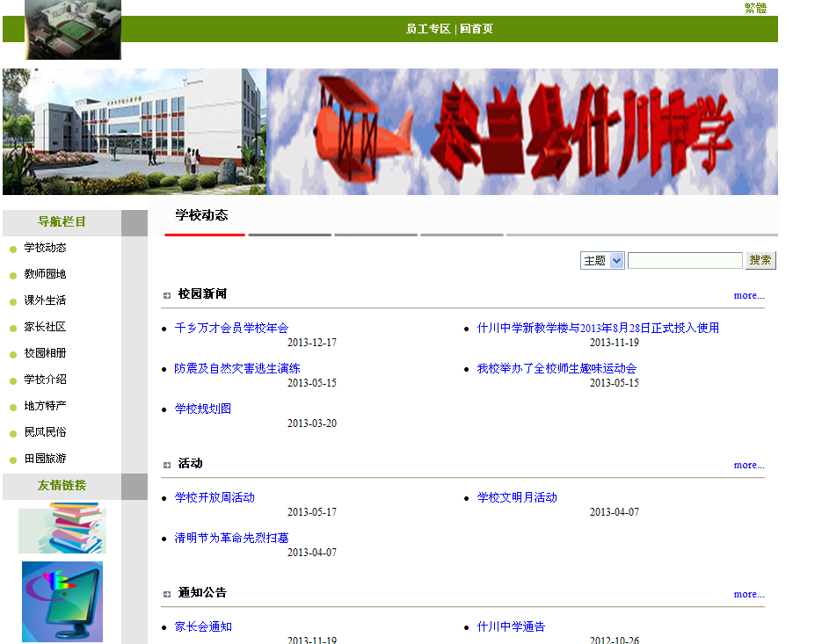Click the expand icon beside 通知公告
The width and height of the screenshot is (822, 644).
tap(167, 594)
